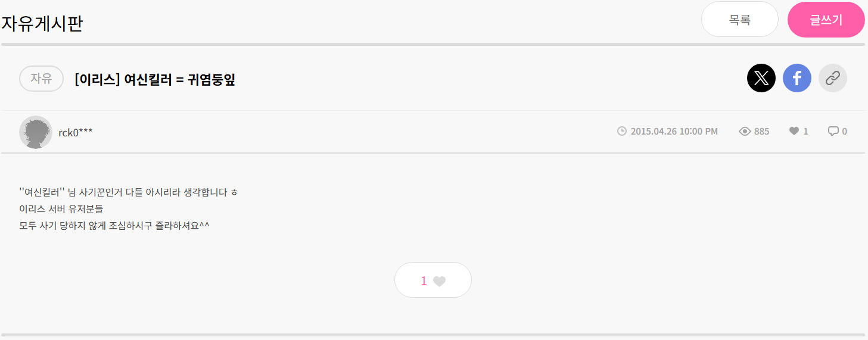
Task: Click the post title 여신킬러 = 귀염둥잎
Action: pos(155,79)
